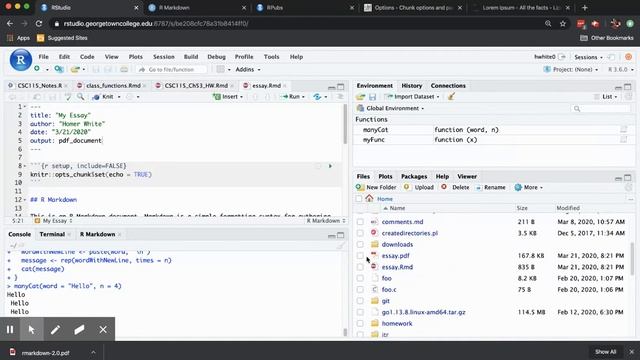Viewport: 640px width, 360px height.
Task: Click the load workspace folder icon
Action: coord(360,97)
